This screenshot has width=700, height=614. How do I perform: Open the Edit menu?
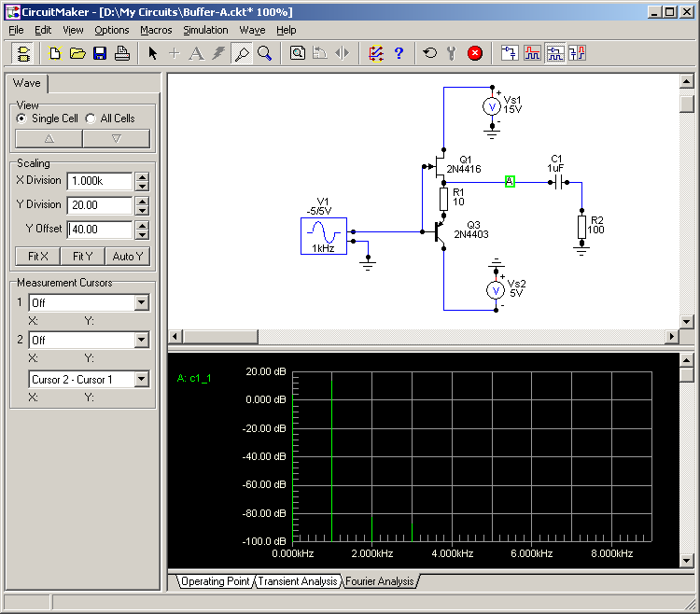43,31
